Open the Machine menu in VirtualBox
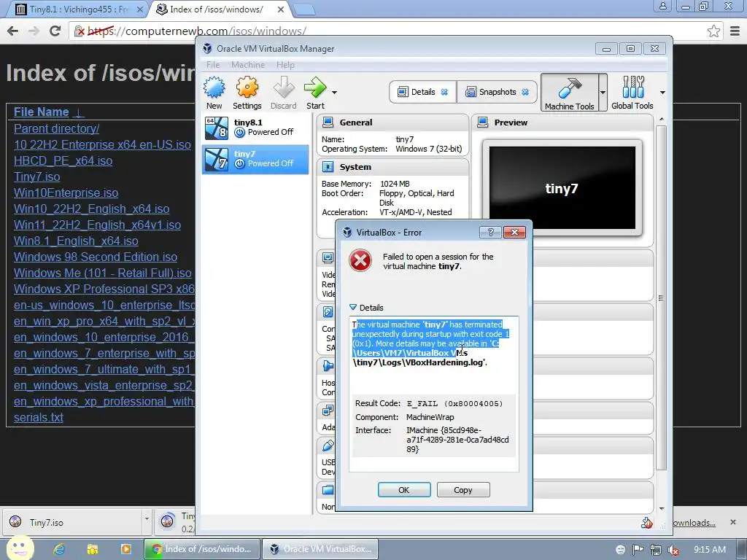 [248, 65]
